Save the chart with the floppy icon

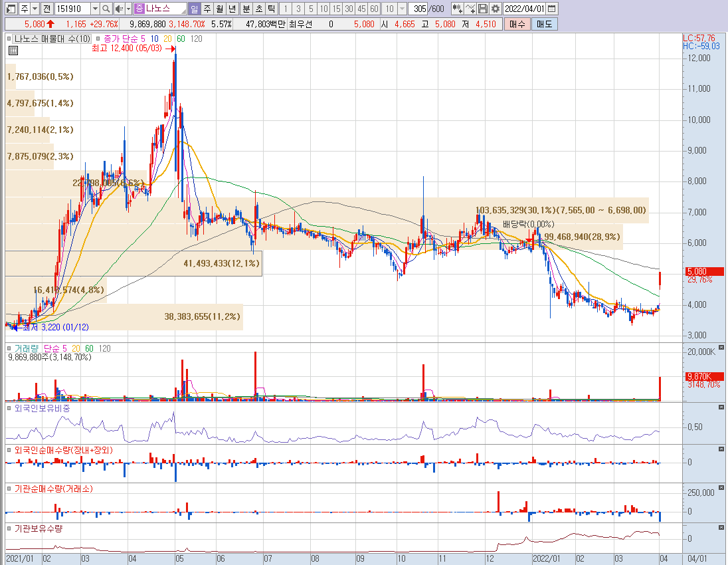483,9
